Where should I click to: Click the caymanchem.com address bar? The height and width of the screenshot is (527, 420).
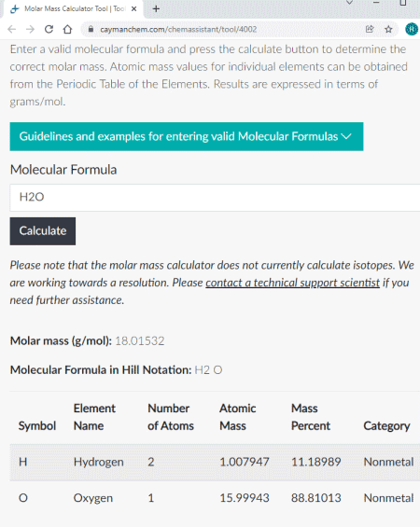coord(222,29)
